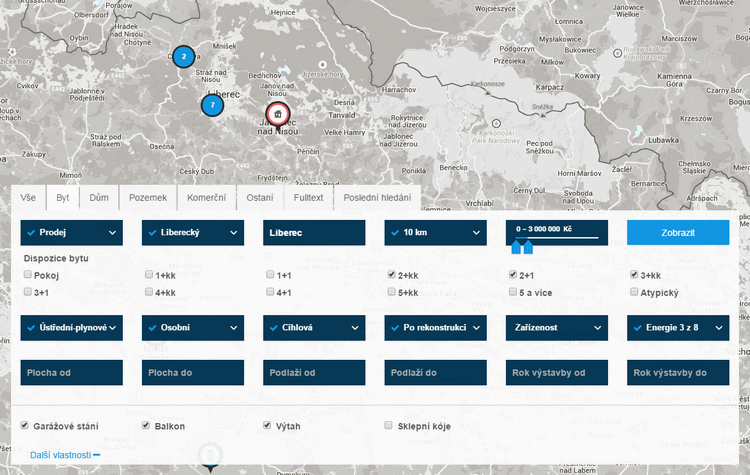Open the Poslední hledání tab
Screen dimensions: 750x475
377,198
